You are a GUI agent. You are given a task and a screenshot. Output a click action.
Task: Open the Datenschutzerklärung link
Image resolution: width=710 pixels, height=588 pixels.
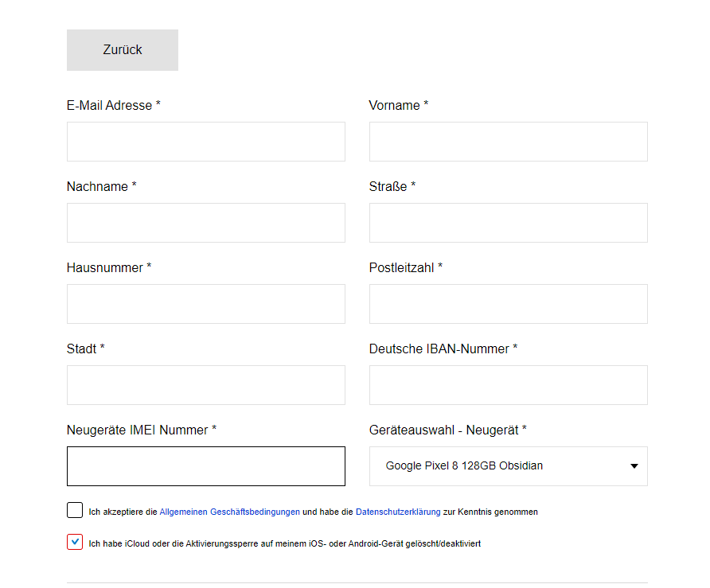pyautogui.click(x=398, y=512)
